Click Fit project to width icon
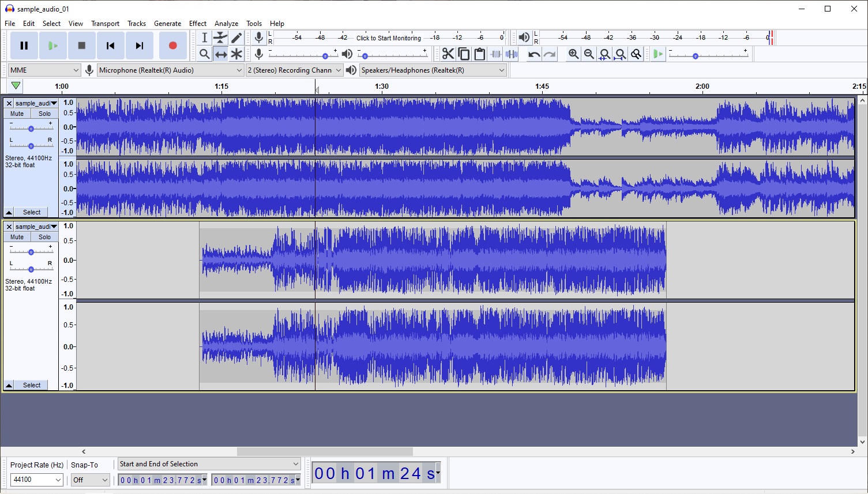 coord(620,54)
